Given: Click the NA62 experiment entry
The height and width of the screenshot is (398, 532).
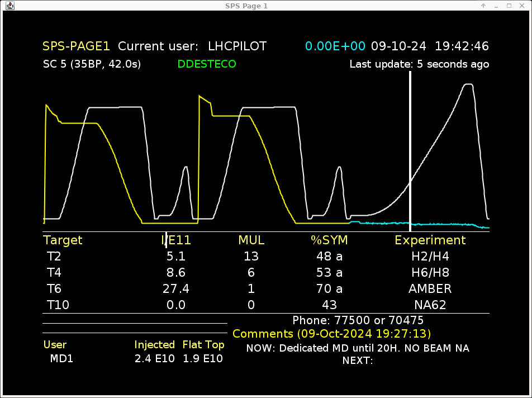Looking at the screenshot, I should click(430, 305).
